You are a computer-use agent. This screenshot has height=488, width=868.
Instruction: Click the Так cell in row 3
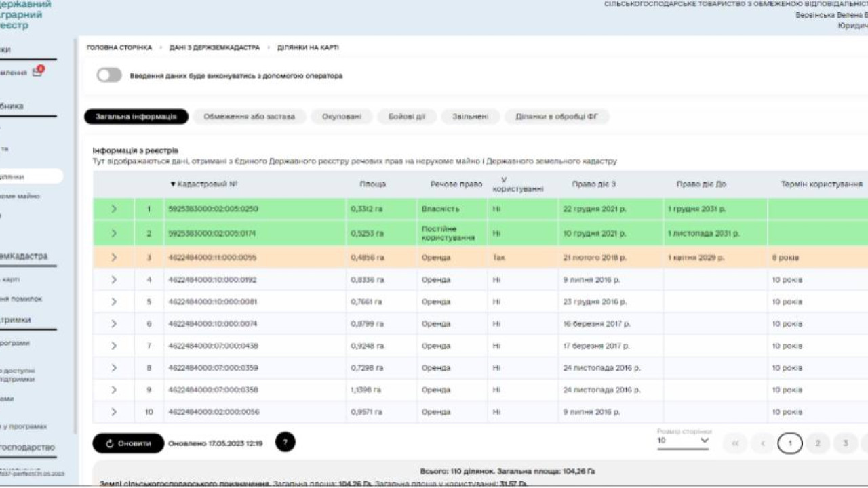(498, 258)
